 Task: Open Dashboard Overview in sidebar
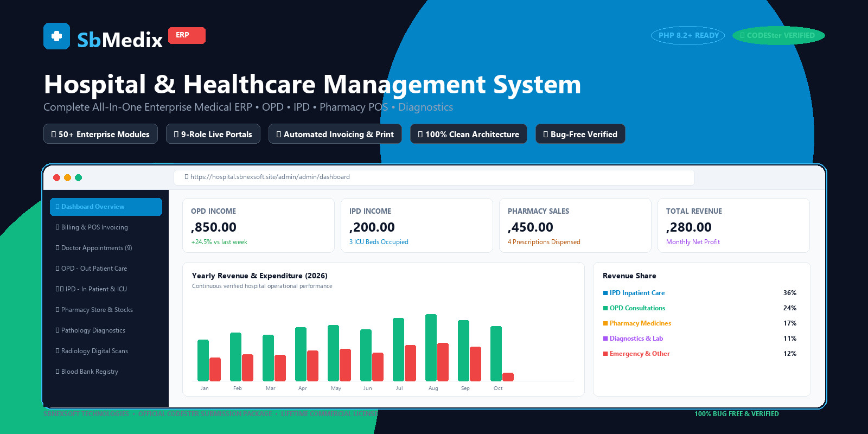[106, 207]
